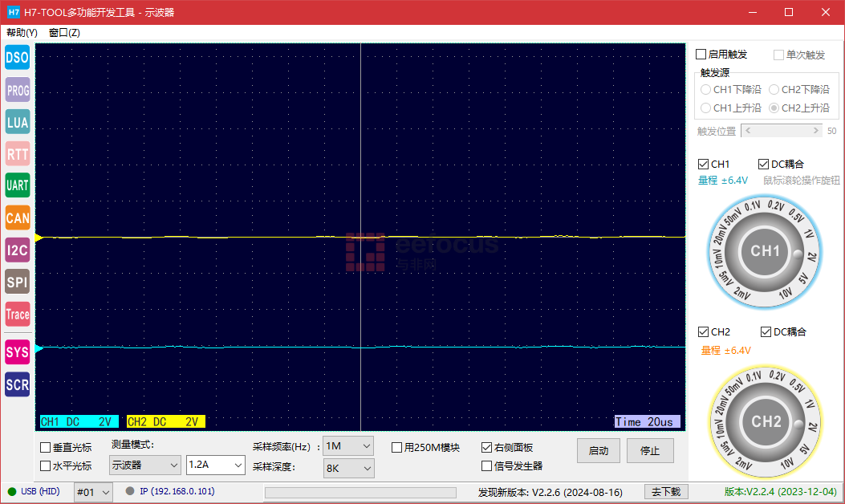This screenshot has height=504, width=845.
Task: Open the RTT viewer tool
Action: point(17,155)
